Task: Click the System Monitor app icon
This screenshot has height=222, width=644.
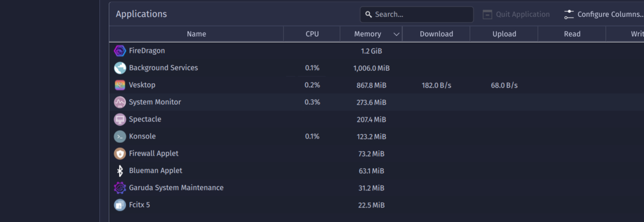Action: tap(120, 102)
